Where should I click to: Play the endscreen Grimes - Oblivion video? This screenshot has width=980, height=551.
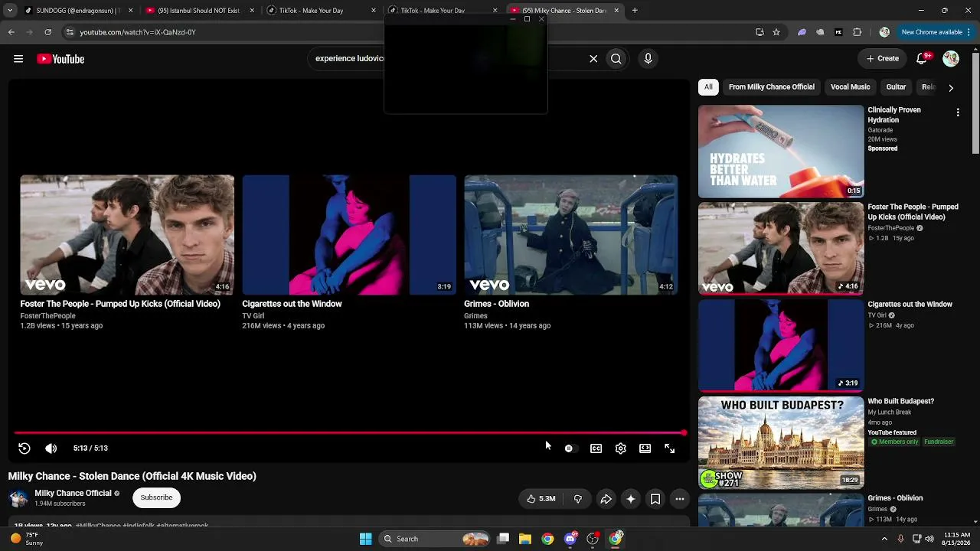click(571, 235)
